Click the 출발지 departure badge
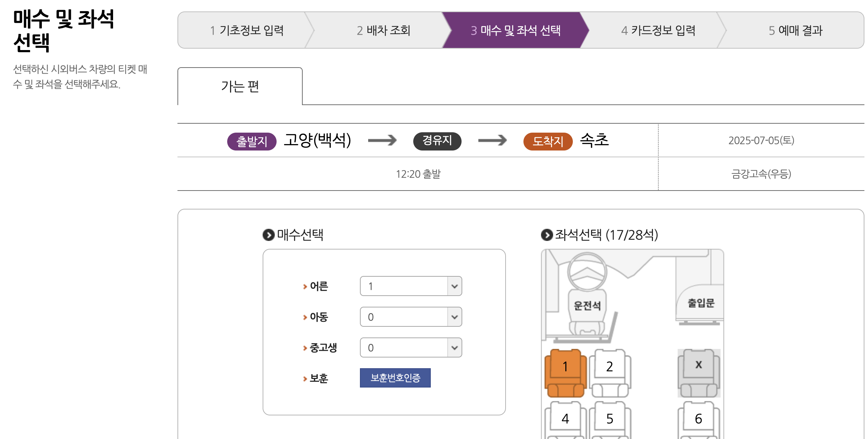 (x=252, y=141)
